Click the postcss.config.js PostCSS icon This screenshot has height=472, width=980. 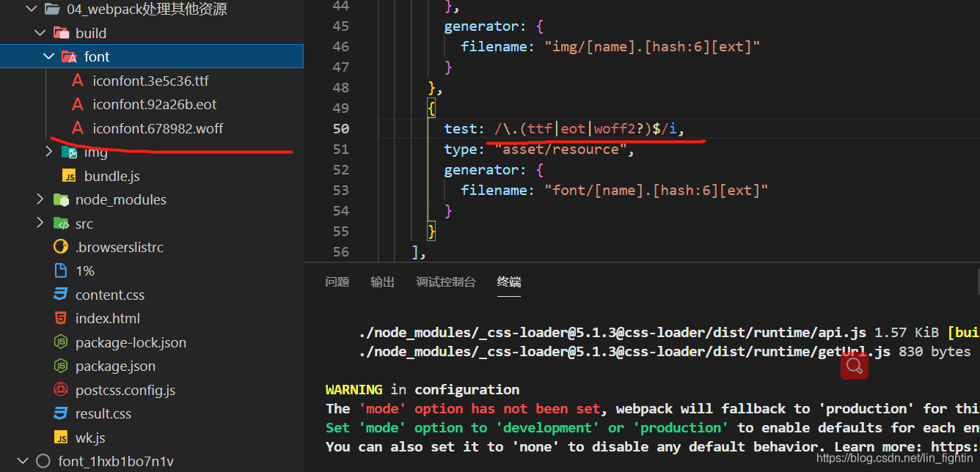tap(61, 390)
